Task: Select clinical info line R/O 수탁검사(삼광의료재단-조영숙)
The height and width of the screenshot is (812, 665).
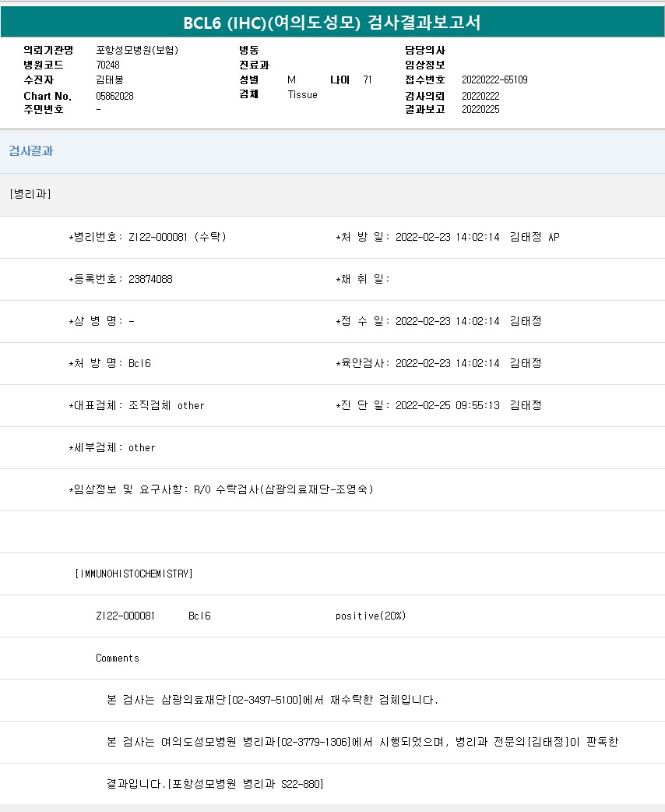Action: pyautogui.click(x=283, y=489)
